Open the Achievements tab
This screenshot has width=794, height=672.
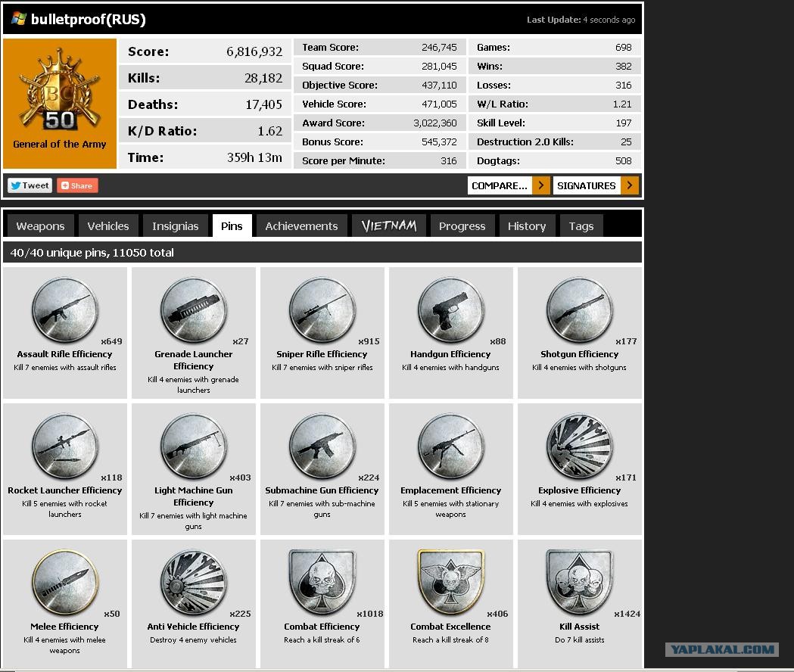[301, 226]
